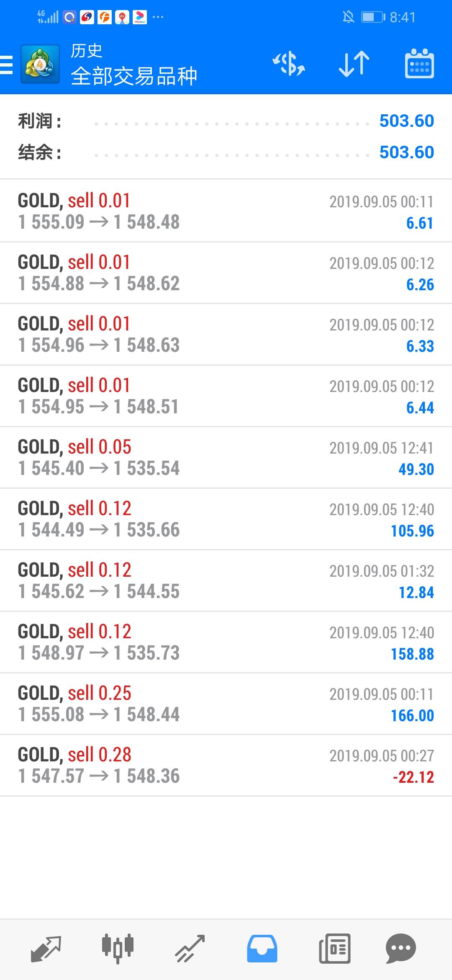The width and height of the screenshot is (452, 980).
Task: Open the Trade tab trend icon
Action: (190, 949)
